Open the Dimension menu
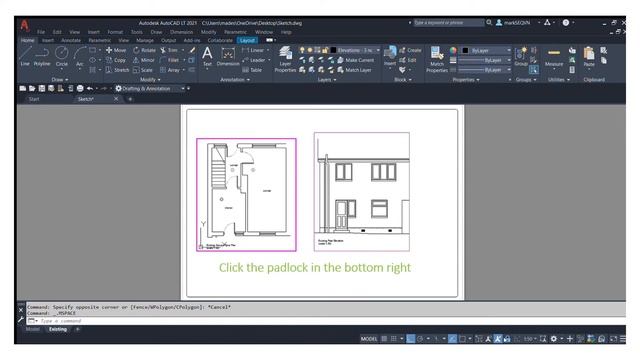Screen dimensions: 640x360 (x=181, y=32)
